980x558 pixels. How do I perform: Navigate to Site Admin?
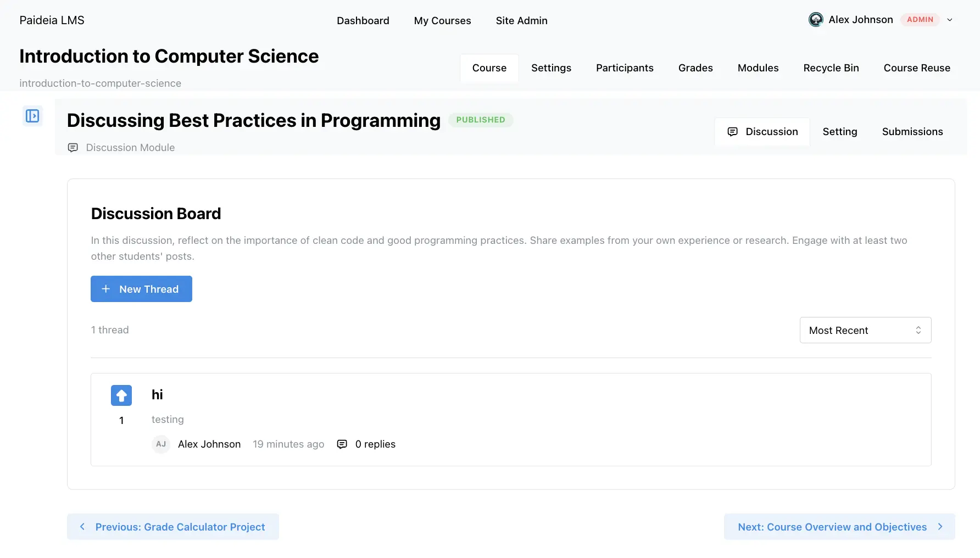(521, 21)
